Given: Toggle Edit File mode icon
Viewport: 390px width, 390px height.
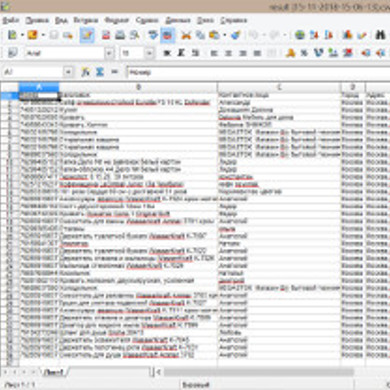Looking at the screenshot, I should point(87,35).
